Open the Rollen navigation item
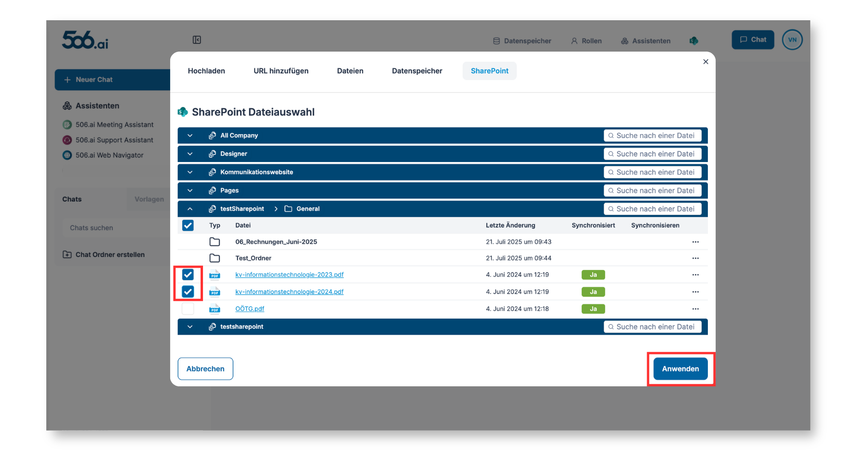Screen dimensions: 868x463 pos(586,41)
